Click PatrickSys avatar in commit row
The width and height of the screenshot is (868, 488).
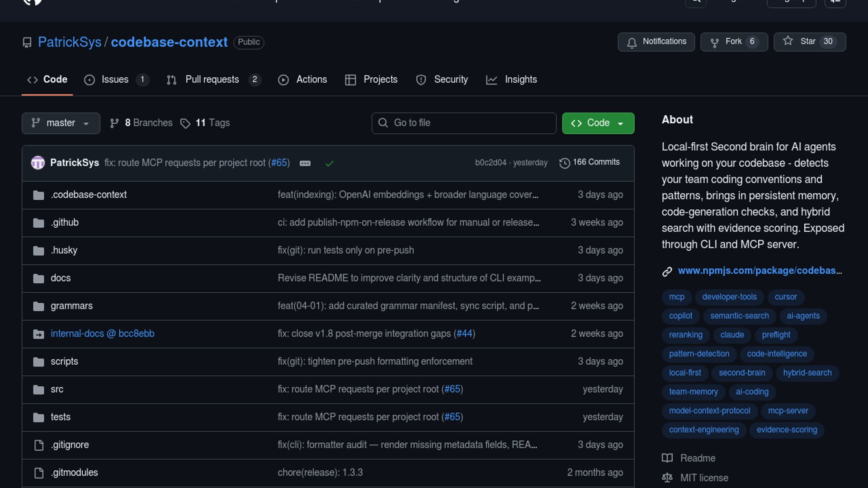tap(38, 163)
